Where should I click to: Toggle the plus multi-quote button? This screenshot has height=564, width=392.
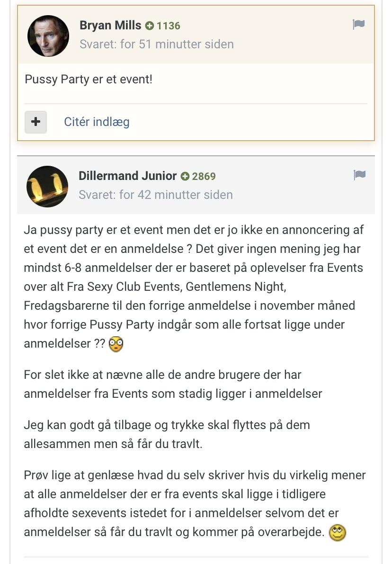(x=36, y=122)
